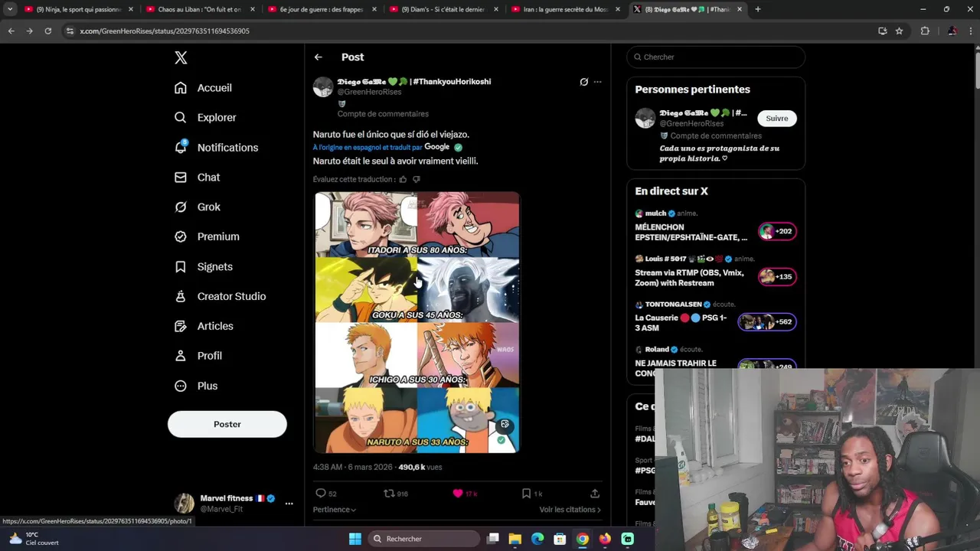Open the @GreenHeroRises author avatar
980x551 pixels.
[323, 86]
